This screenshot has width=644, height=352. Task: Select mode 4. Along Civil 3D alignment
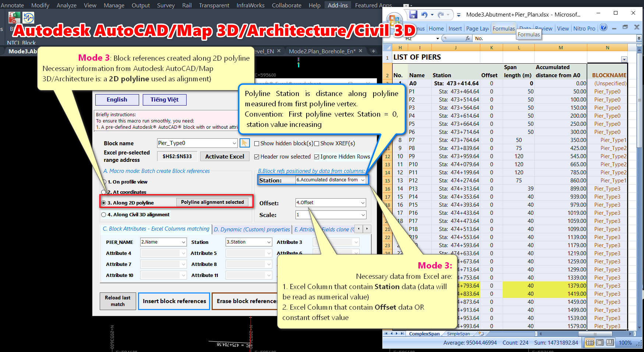tap(104, 215)
